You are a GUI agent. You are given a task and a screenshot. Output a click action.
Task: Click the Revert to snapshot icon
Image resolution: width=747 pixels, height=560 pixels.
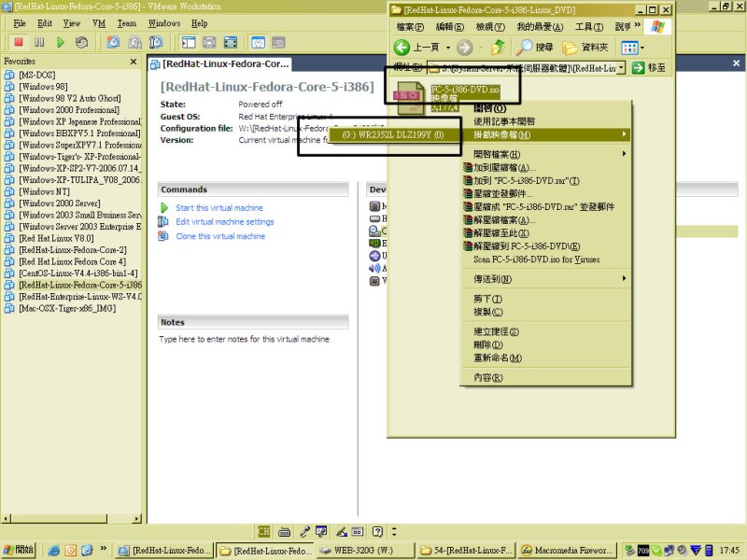[x=134, y=42]
